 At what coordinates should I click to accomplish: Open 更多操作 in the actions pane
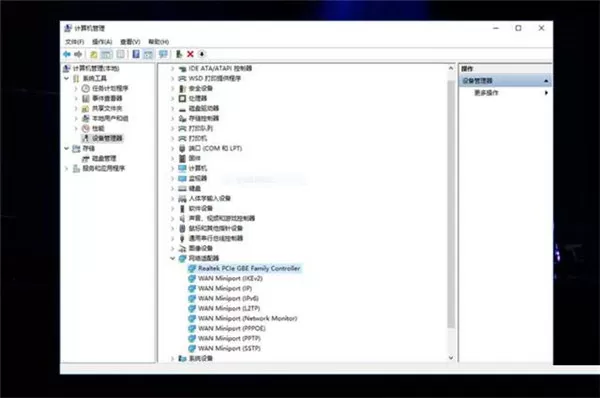pyautogui.click(x=486, y=93)
